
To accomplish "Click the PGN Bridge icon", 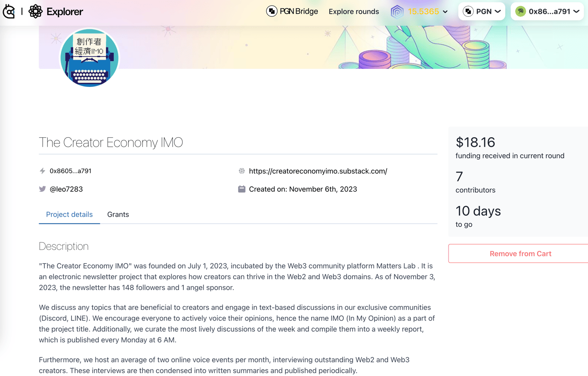I will (x=272, y=12).
